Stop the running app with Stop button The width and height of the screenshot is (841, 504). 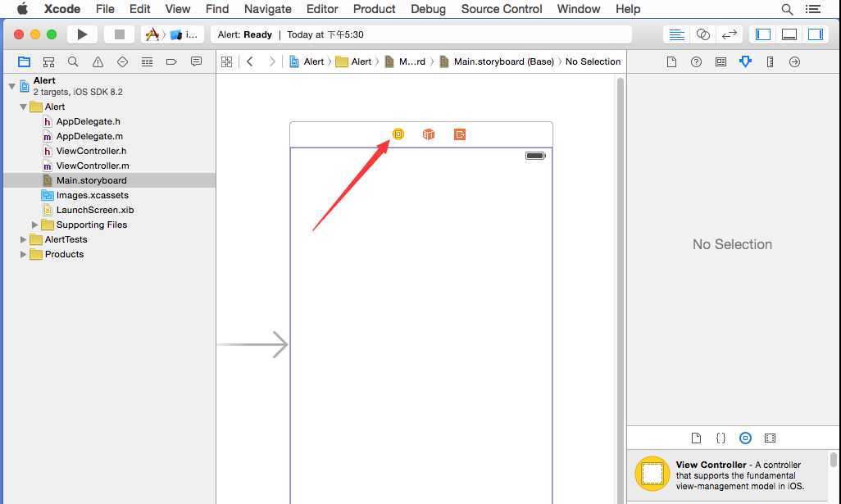pos(119,34)
